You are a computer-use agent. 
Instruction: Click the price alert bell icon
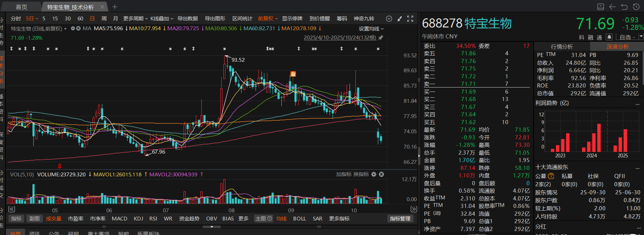[x=609, y=37]
